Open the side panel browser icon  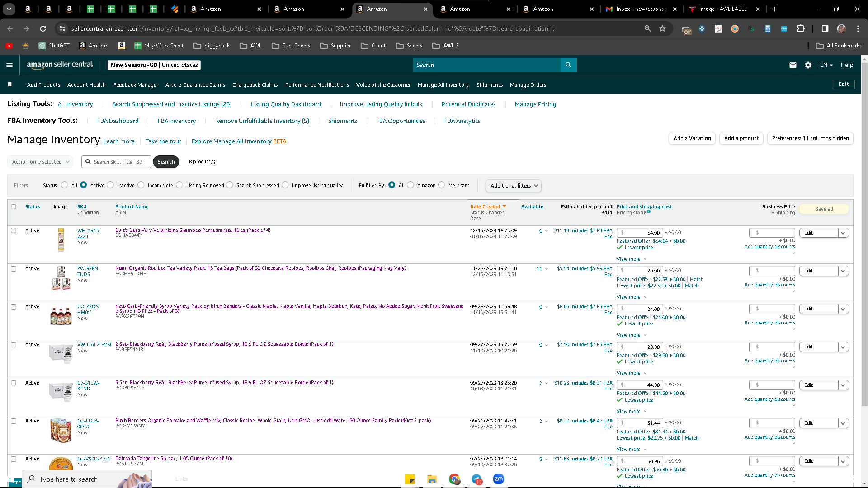[x=825, y=28]
